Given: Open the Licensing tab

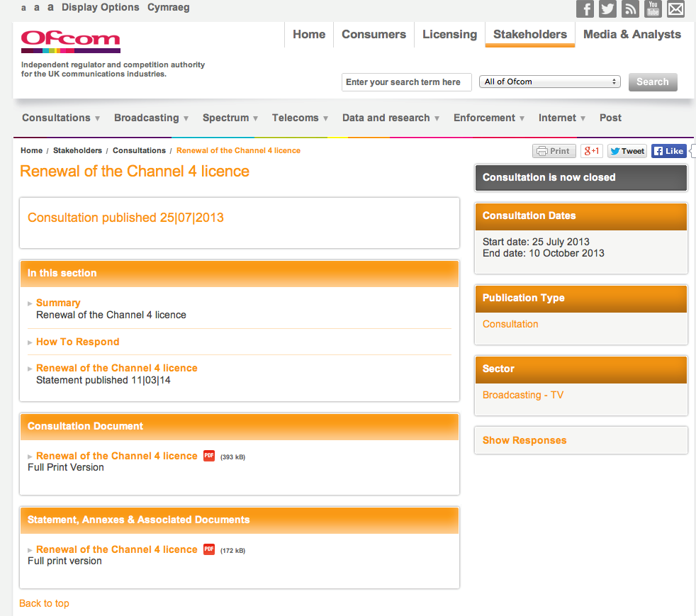Looking at the screenshot, I should [449, 34].
